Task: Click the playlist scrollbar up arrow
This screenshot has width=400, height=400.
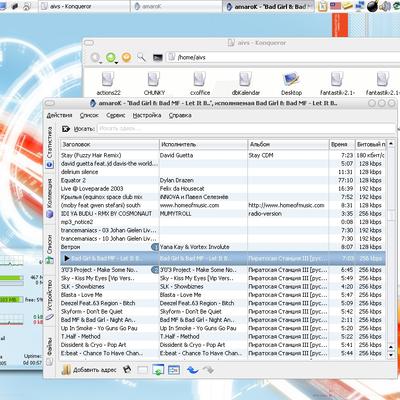Action: 391,144
